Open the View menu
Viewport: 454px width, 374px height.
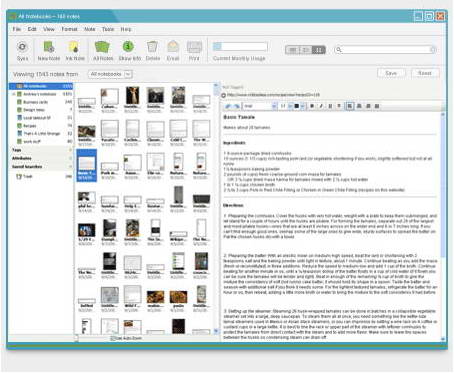[49, 29]
